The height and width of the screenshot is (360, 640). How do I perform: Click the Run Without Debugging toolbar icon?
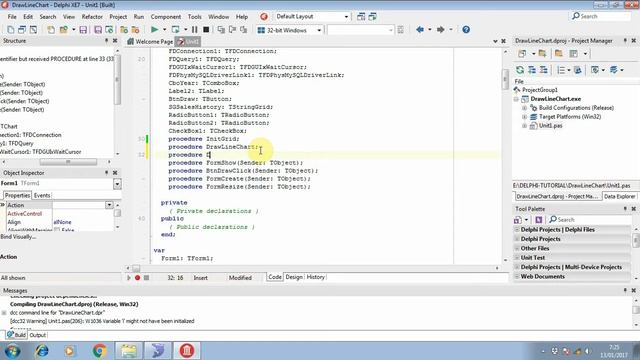pyautogui.click(x=176, y=30)
